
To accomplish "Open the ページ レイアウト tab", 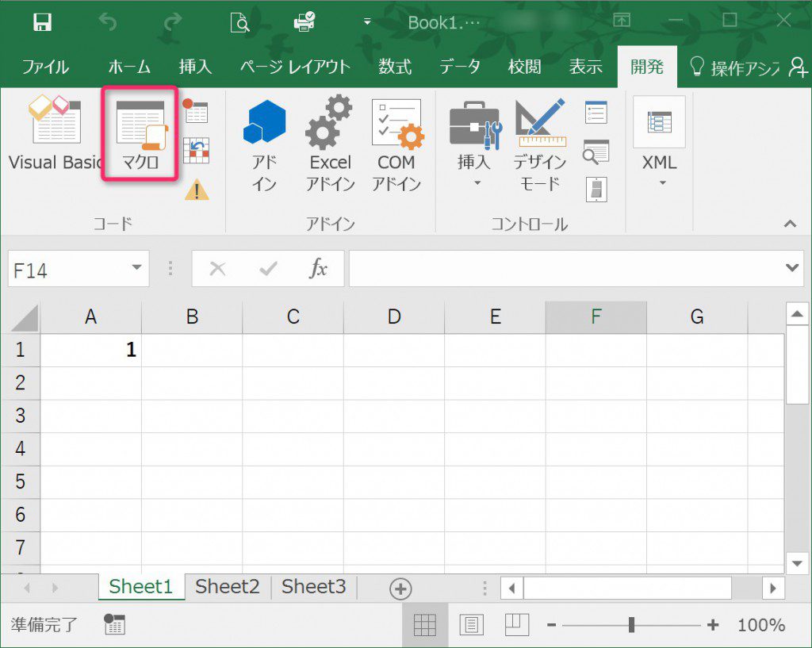I will [295, 67].
